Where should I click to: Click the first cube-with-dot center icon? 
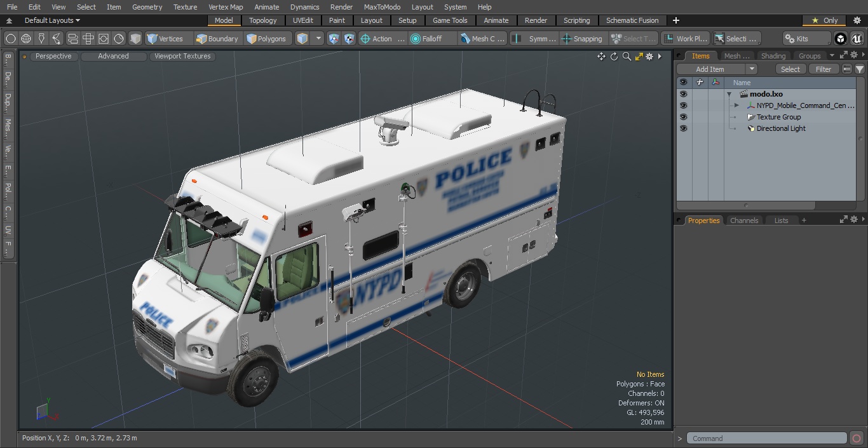[x=334, y=39]
